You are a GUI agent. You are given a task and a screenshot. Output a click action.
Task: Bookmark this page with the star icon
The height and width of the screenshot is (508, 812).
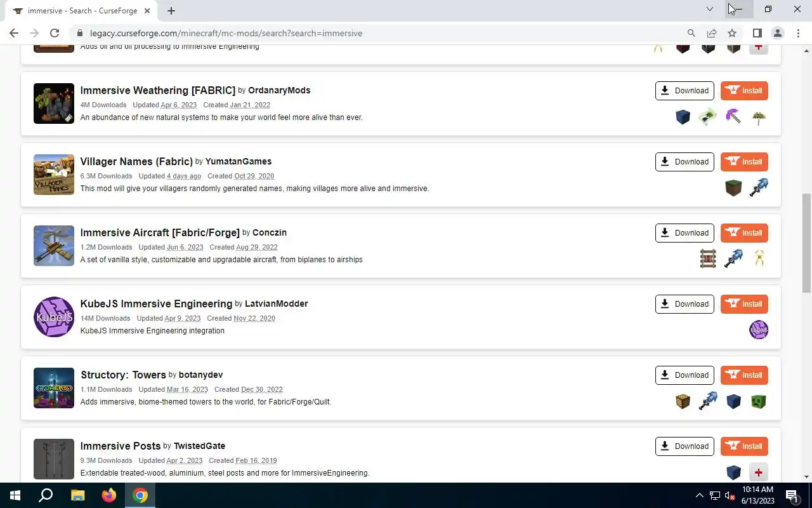click(x=732, y=33)
